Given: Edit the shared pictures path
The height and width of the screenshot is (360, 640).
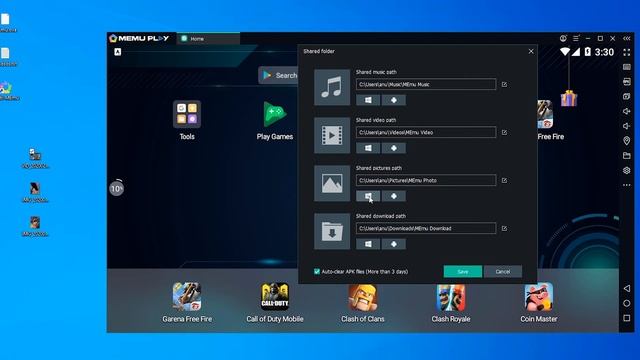Looking at the screenshot, I should tap(504, 180).
